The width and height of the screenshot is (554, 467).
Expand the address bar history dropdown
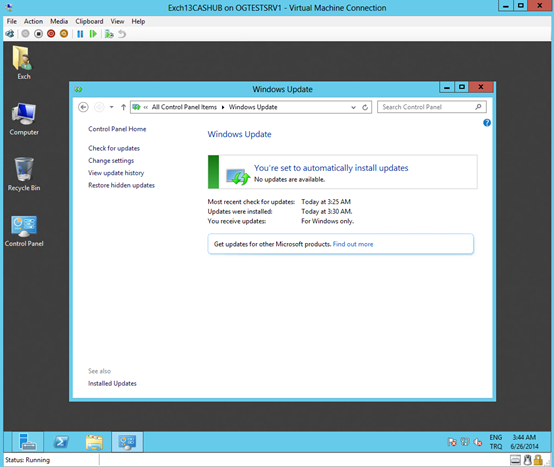[x=353, y=107]
